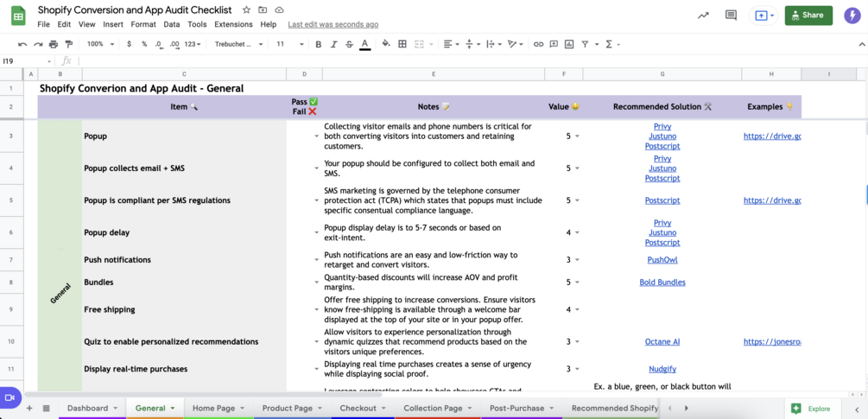Screen dimensions: 868x419
Task: Open the text color picker
Action: [364, 44]
